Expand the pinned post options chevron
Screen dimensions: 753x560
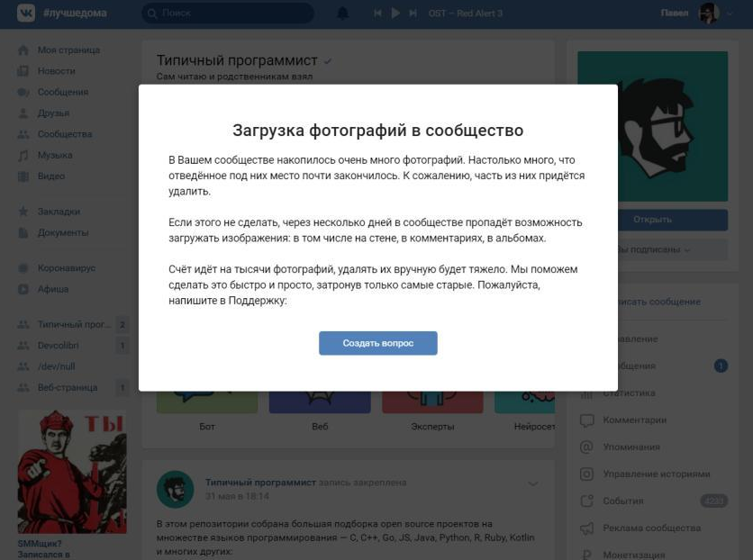pyautogui.click(x=533, y=483)
